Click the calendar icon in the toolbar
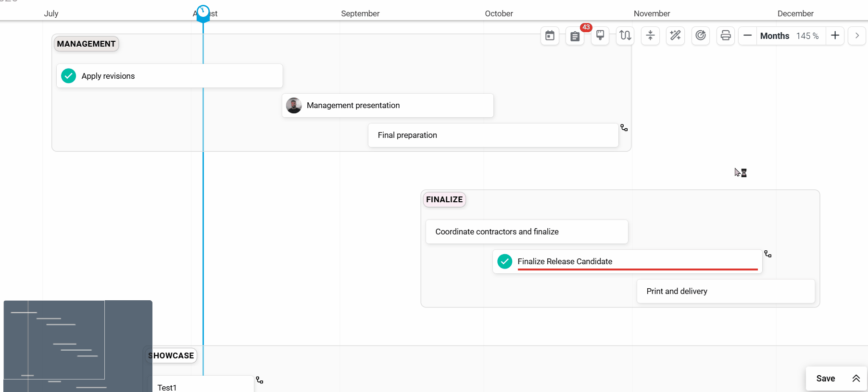The width and height of the screenshot is (868, 392). tap(550, 36)
